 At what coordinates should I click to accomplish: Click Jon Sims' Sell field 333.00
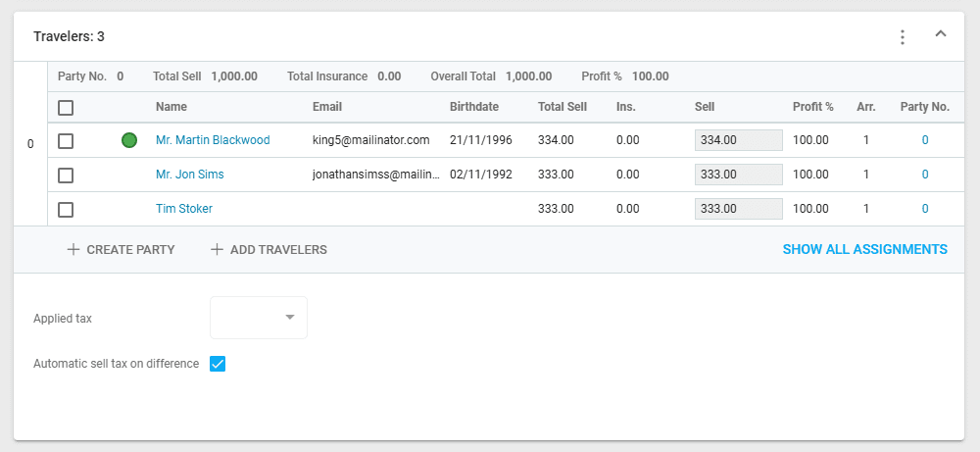pyautogui.click(x=739, y=175)
